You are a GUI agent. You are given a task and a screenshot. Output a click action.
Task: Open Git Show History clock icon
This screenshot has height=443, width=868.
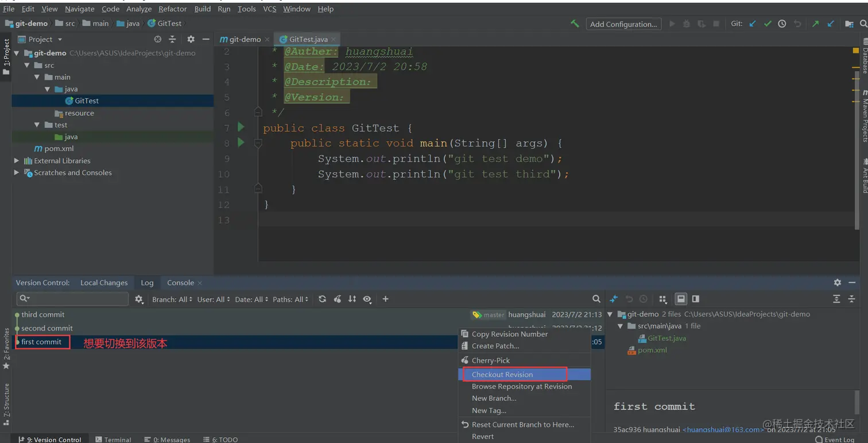coord(782,24)
